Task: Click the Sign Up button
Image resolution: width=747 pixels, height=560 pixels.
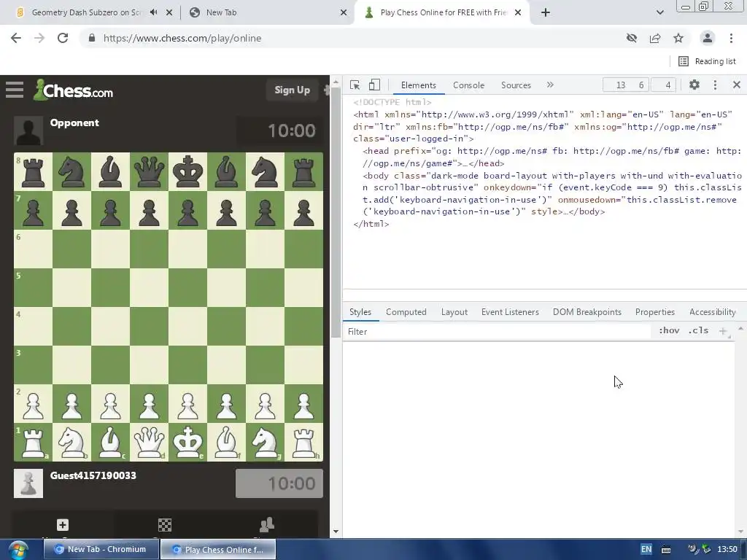Action: click(292, 90)
